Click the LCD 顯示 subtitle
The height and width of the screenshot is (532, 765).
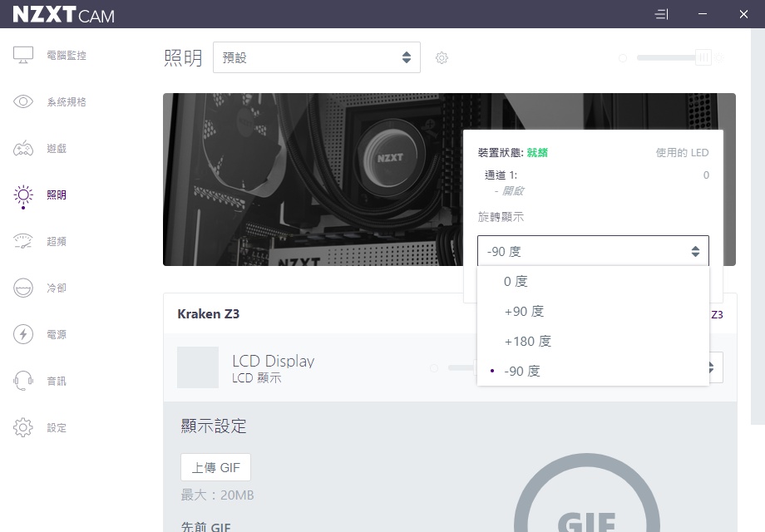tap(257, 378)
